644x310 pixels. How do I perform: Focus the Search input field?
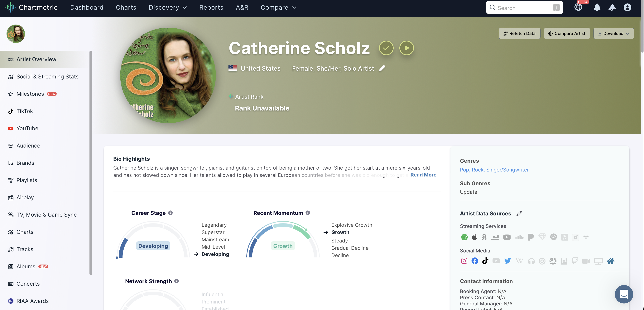(524, 7)
